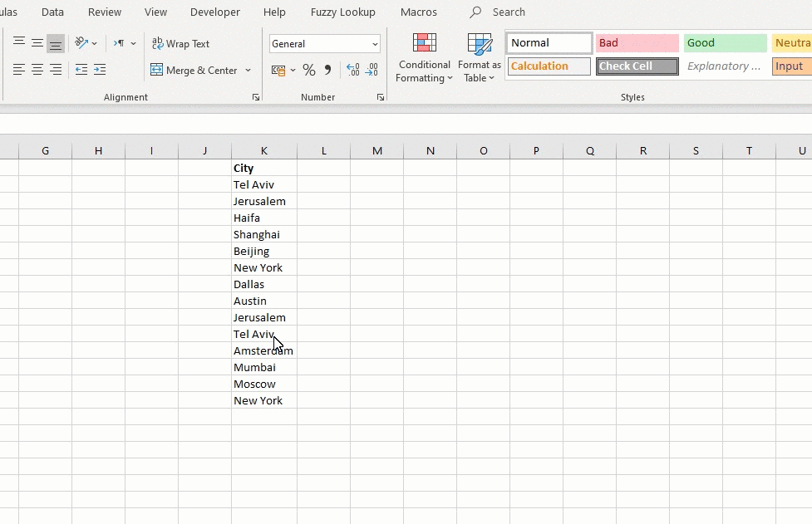Expand the Merge & Center dropdown arrow
This screenshot has height=524, width=812.
click(x=248, y=71)
